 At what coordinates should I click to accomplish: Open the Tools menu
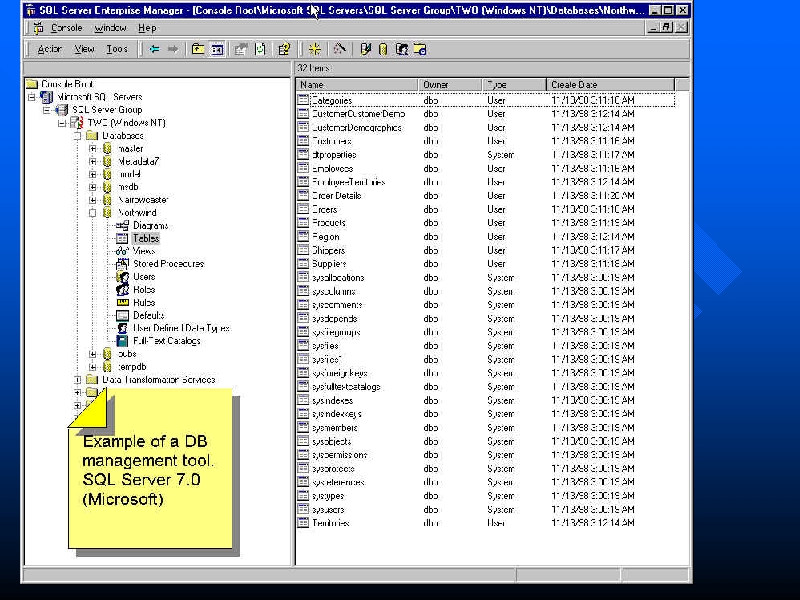[x=117, y=49]
